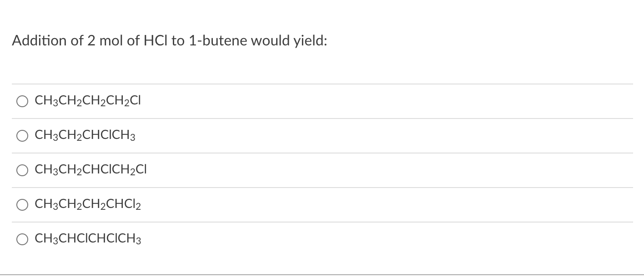Click the radio button beside the first answer
Viewport: 644px width, 277px height.
pos(22,101)
